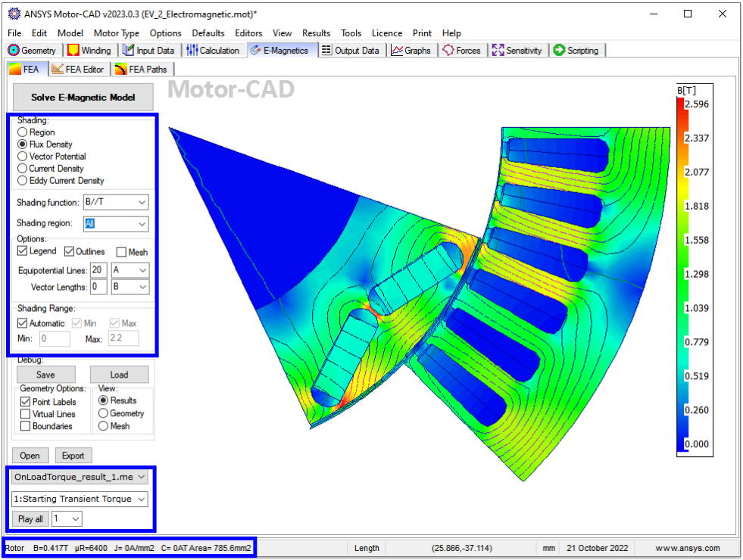Screen dimensions: 743x560
Task: Click www.ansys.com in status bar
Action: [688, 548]
